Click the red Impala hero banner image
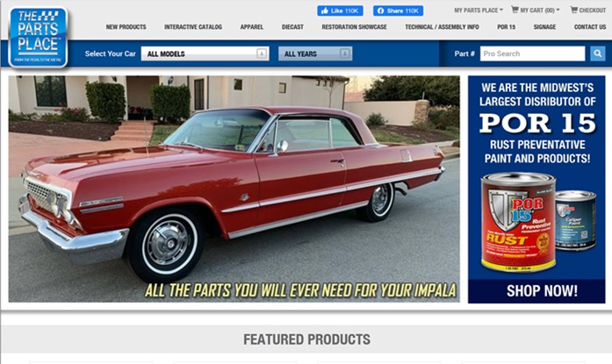The height and width of the screenshot is (364, 612). coord(234,189)
